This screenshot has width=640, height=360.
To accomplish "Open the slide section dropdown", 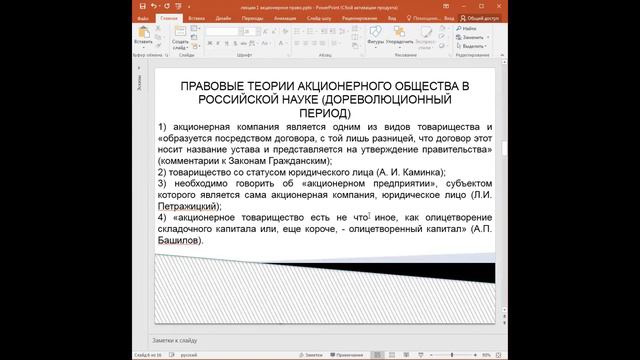I will click(195, 46).
